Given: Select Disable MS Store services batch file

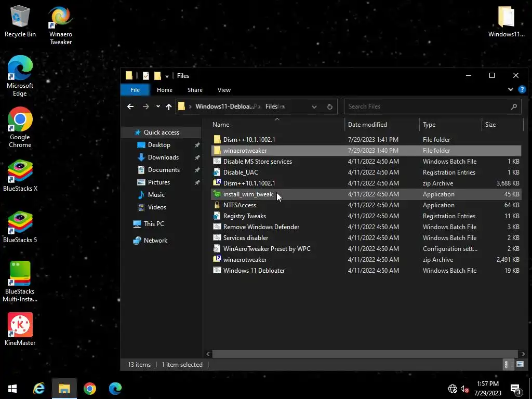Looking at the screenshot, I should point(366,162).
